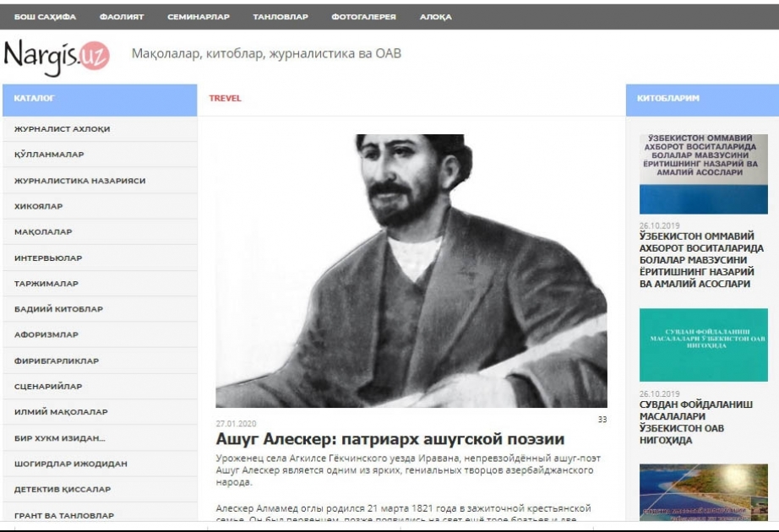The height and width of the screenshot is (532, 779).
Task: Open the АЛОҚА contact page
Action: (x=436, y=17)
